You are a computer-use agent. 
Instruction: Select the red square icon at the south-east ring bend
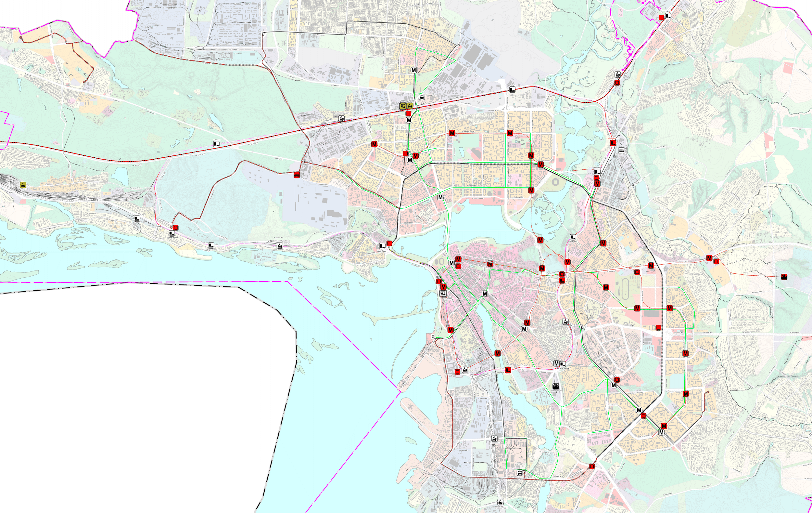coord(592,466)
